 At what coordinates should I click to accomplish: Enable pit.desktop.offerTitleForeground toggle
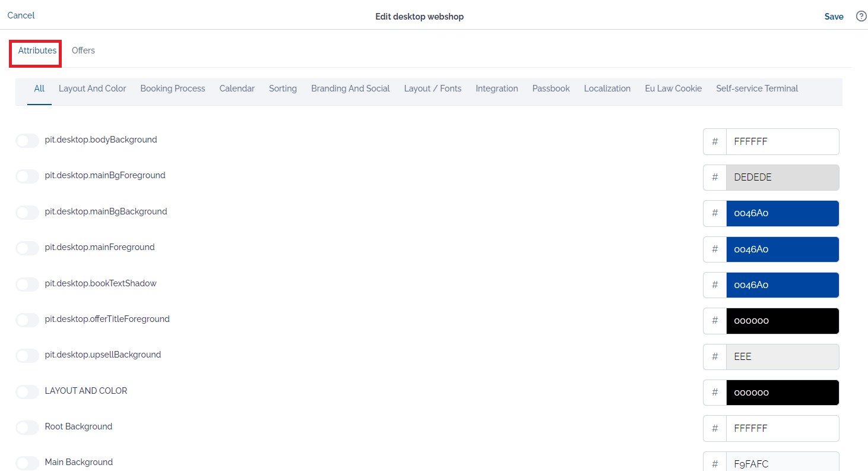pos(27,320)
